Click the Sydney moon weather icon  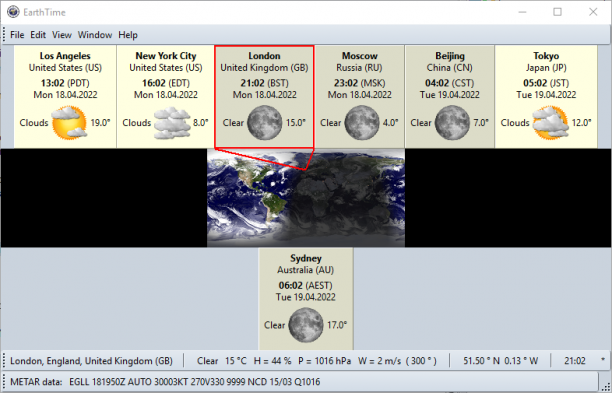coord(306,325)
